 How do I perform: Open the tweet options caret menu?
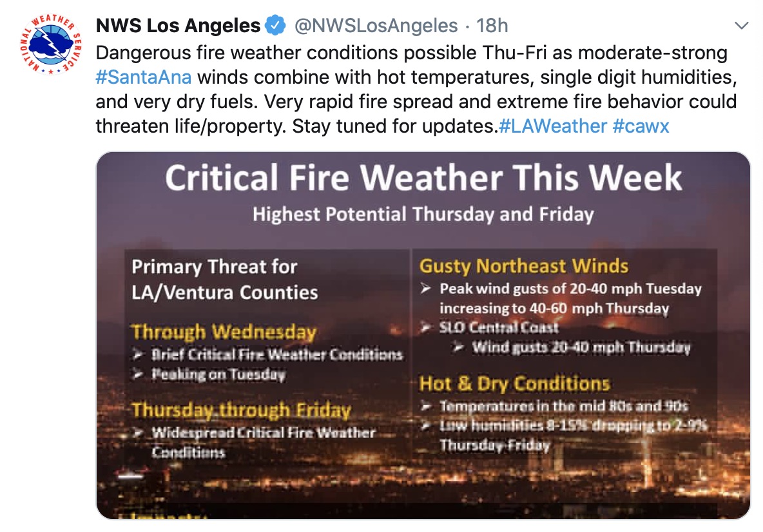742,26
